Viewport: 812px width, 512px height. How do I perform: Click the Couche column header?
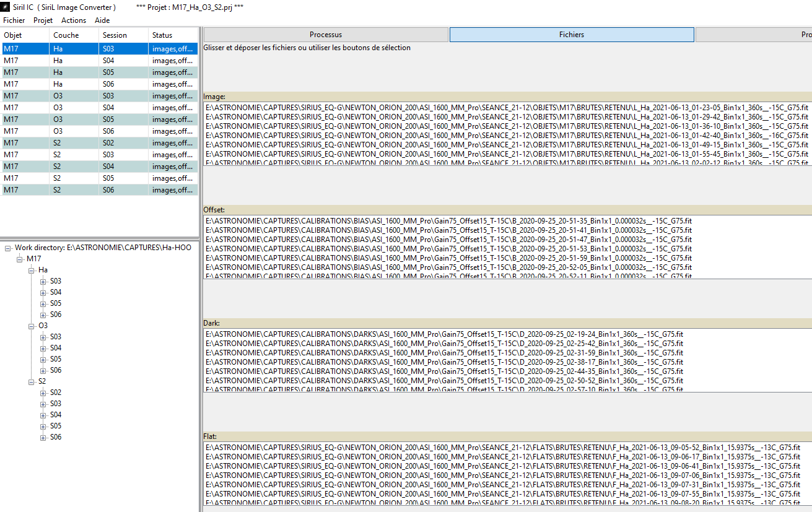(x=74, y=35)
